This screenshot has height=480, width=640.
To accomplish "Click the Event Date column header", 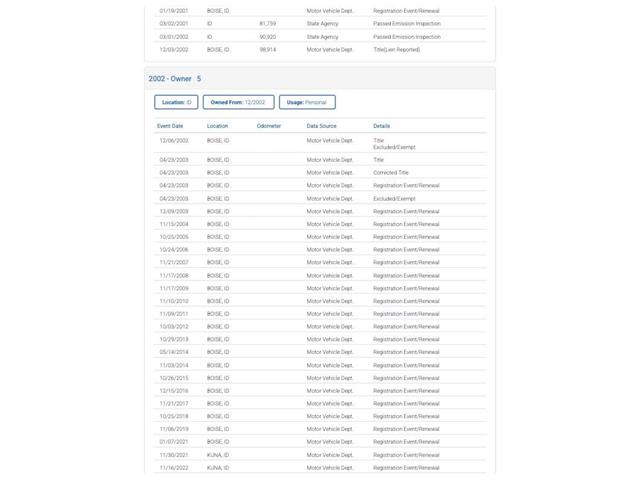I will 170,126.
